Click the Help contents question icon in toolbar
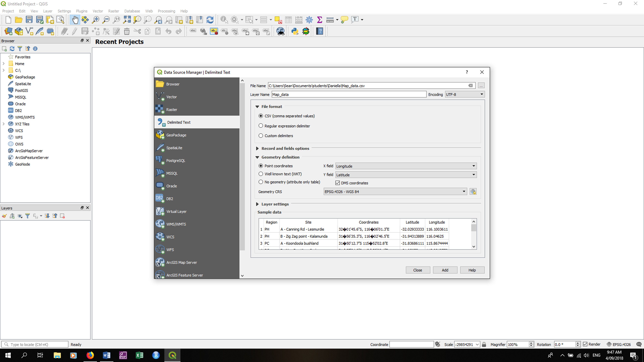 pyautogui.click(x=320, y=31)
